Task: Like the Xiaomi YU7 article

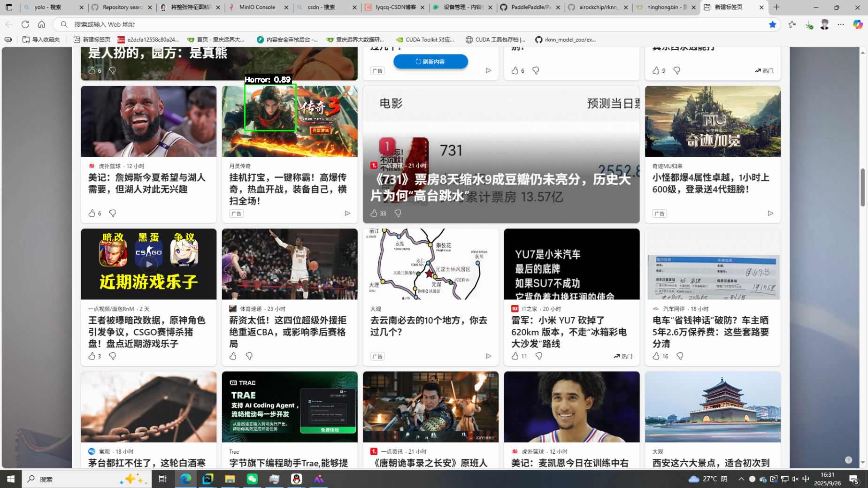Action: click(515, 356)
